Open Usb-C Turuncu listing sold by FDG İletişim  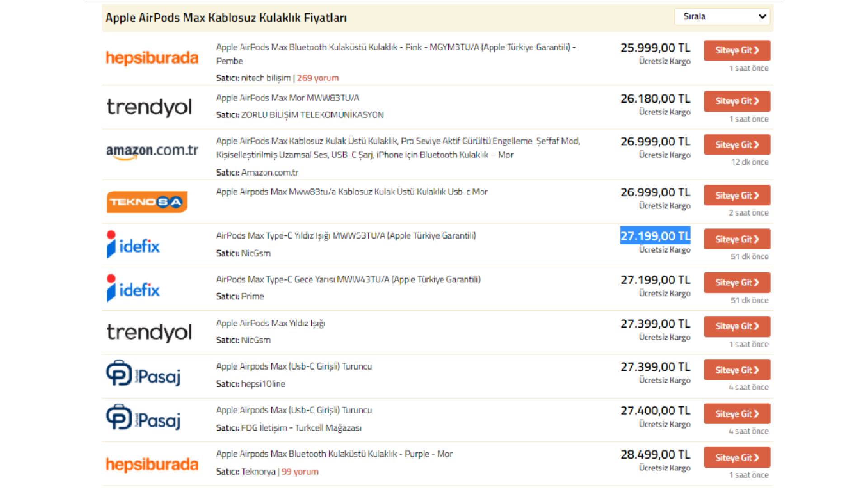tap(294, 410)
